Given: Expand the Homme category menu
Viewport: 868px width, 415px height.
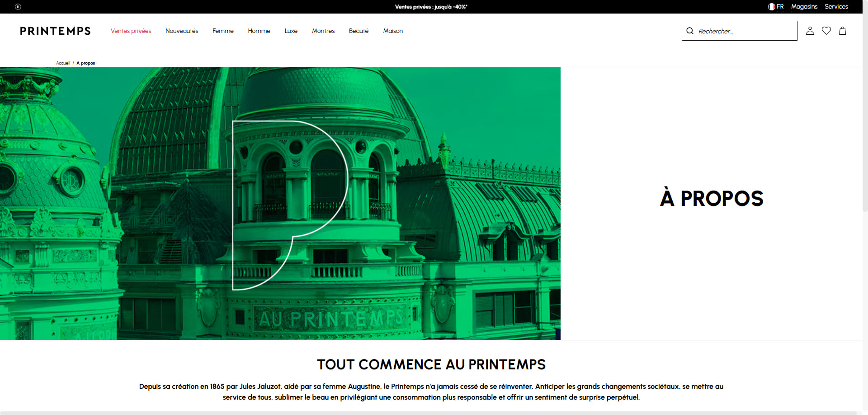Looking at the screenshot, I should (259, 31).
